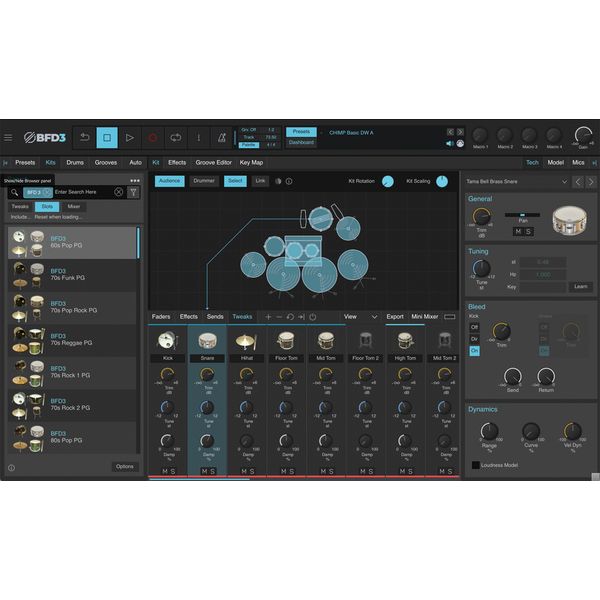Open the hamburger main menu
The image size is (600, 600).
[x=8, y=137]
